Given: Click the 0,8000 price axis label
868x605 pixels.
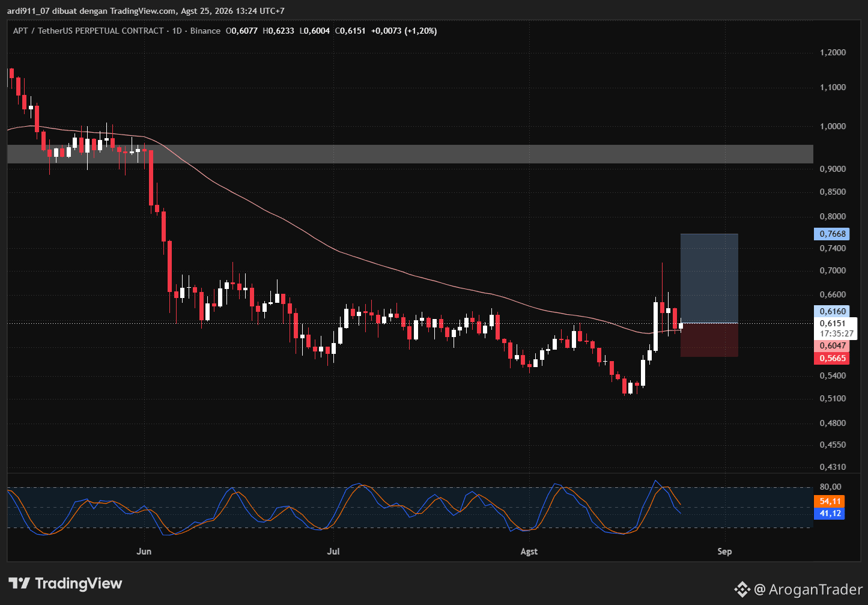Looking at the screenshot, I should pos(833,216).
